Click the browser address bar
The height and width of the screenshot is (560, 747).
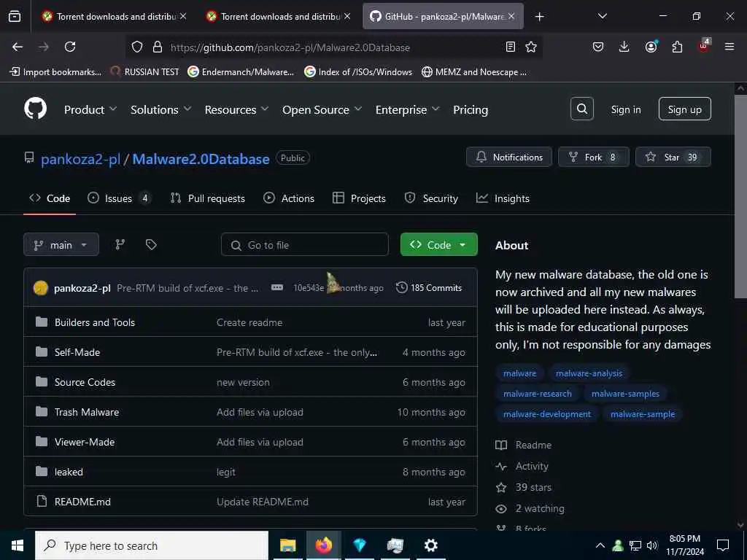(x=333, y=47)
